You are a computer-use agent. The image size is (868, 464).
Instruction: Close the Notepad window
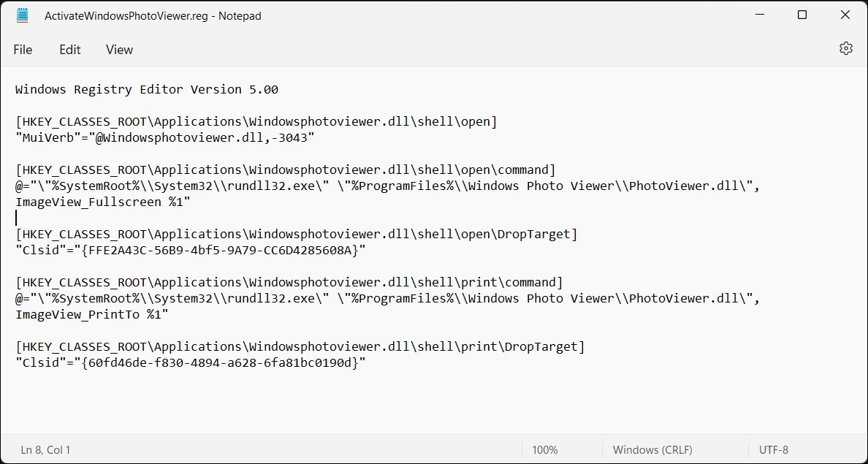845,15
